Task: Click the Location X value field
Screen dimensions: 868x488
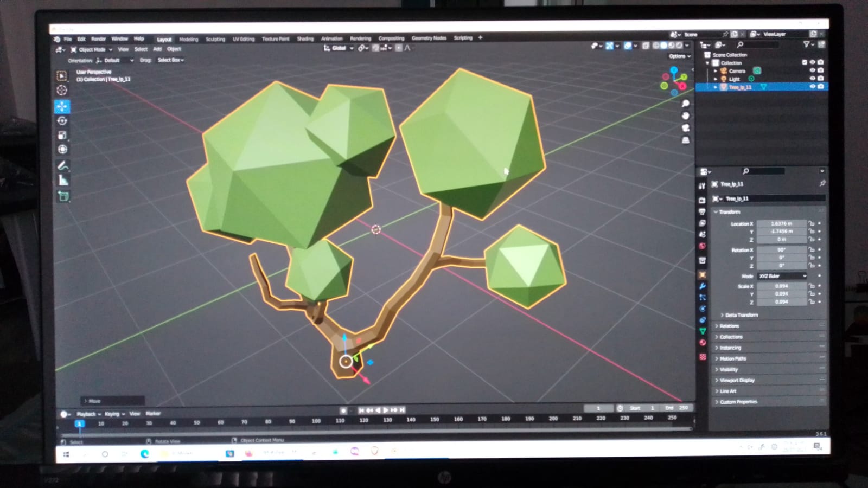Action: [x=781, y=223]
